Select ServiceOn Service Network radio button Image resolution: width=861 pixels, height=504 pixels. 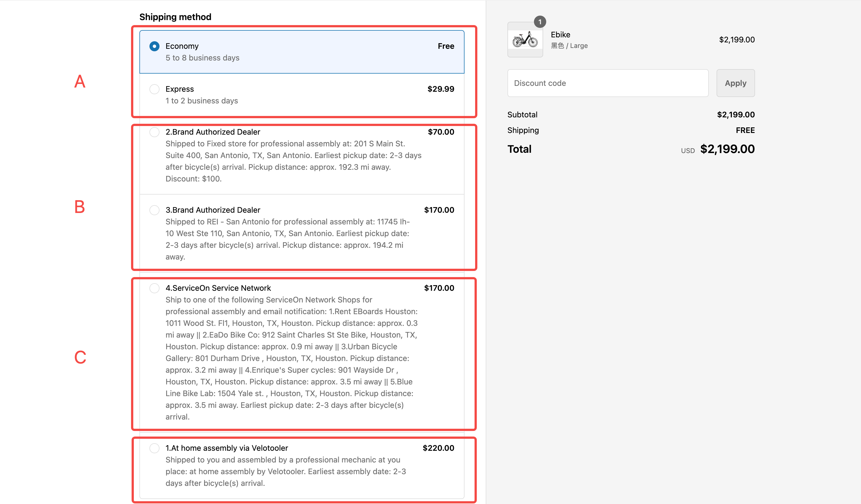tap(154, 288)
